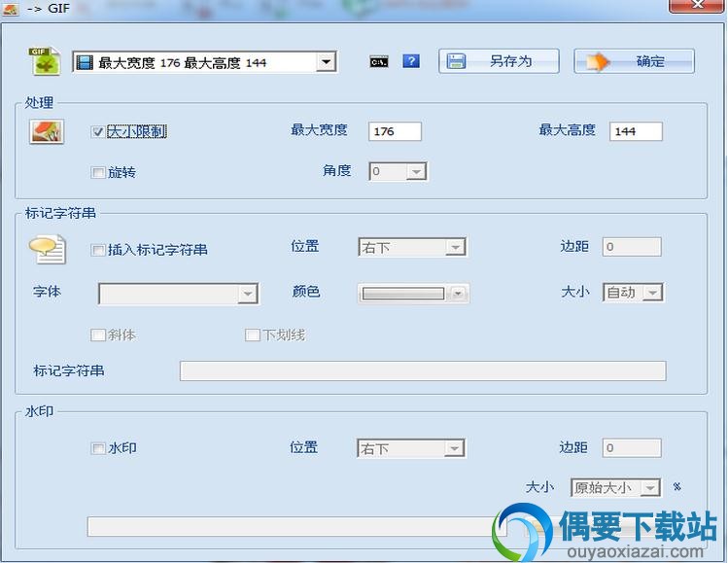
Task: Open the preset dropdown 最大宽度 176 最大高度 144
Action: (x=205, y=62)
